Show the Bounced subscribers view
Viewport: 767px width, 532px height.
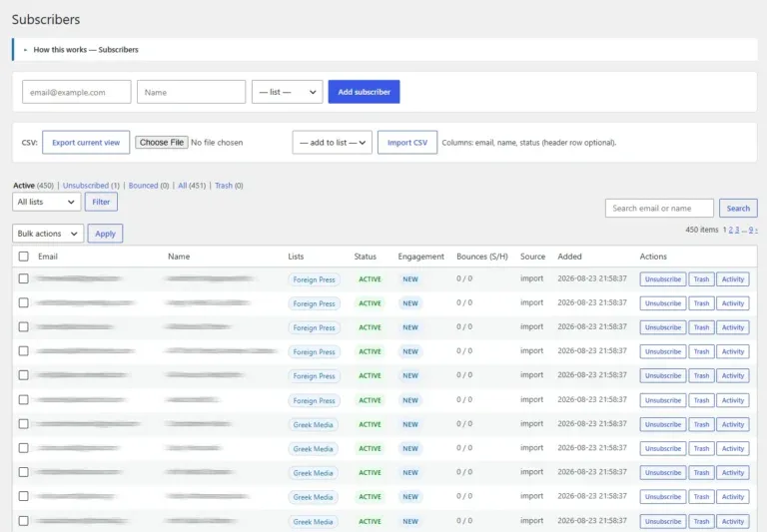(144, 186)
